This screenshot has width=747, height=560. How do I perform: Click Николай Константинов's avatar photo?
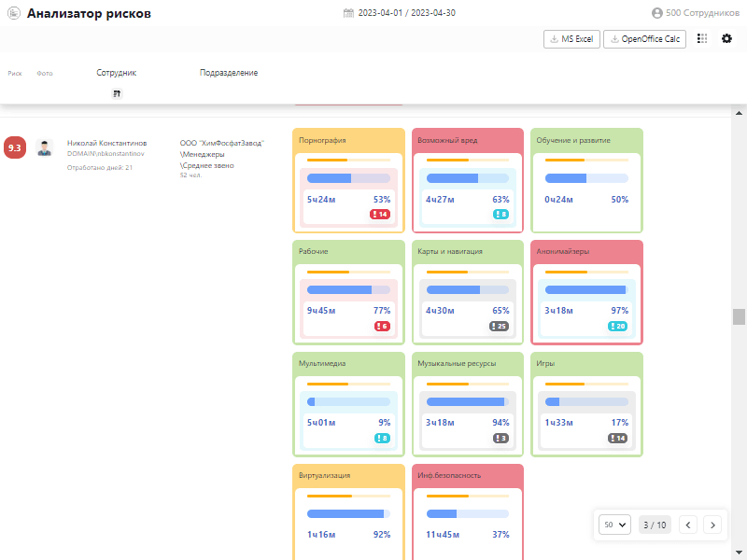coord(44,147)
